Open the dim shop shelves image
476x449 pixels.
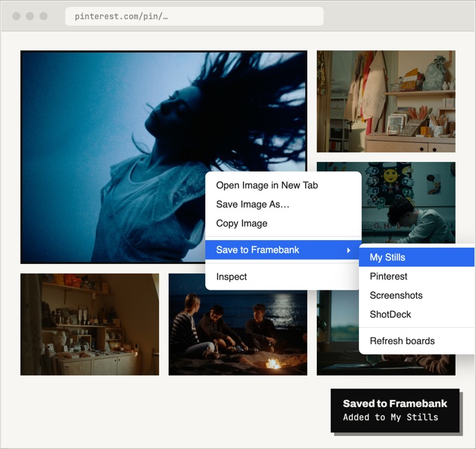click(90, 325)
